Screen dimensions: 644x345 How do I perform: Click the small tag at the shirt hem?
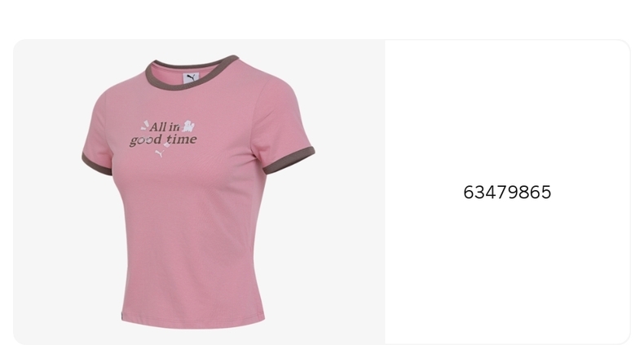point(122,316)
